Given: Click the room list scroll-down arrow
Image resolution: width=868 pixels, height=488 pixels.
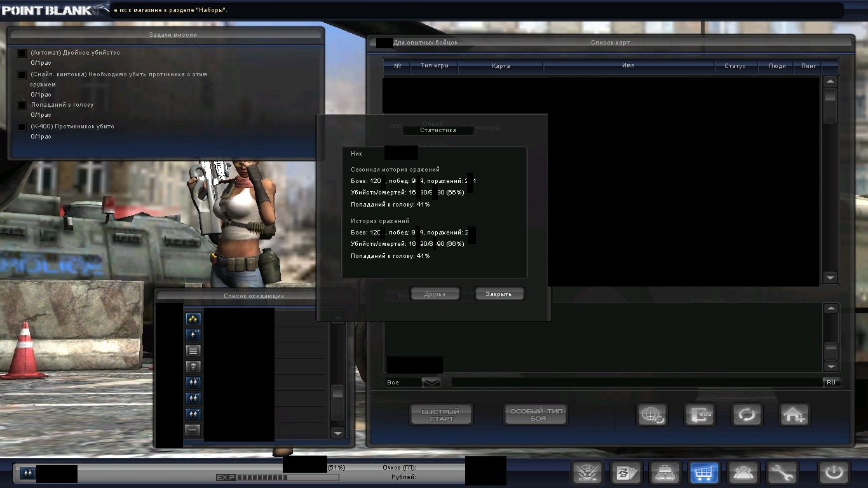Looking at the screenshot, I should [x=830, y=277].
